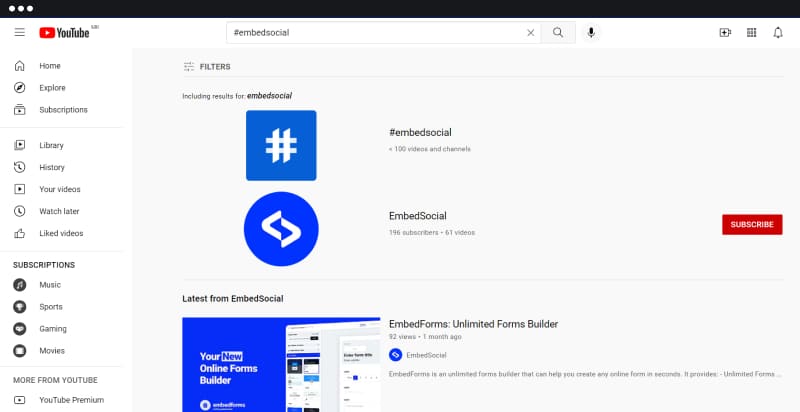The height and width of the screenshot is (412, 800).
Task: Open Your videos in sidebar
Action: pos(61,189)
